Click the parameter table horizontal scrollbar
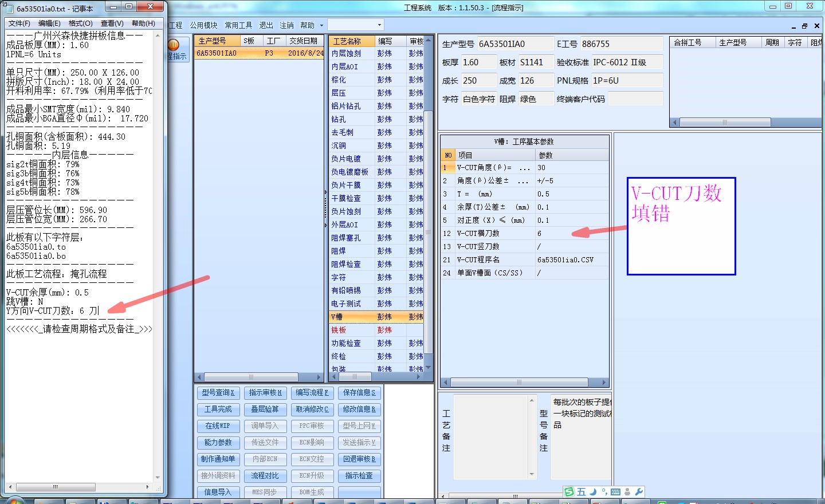Viewport: 825px width, 504px height. click(519, 382)
